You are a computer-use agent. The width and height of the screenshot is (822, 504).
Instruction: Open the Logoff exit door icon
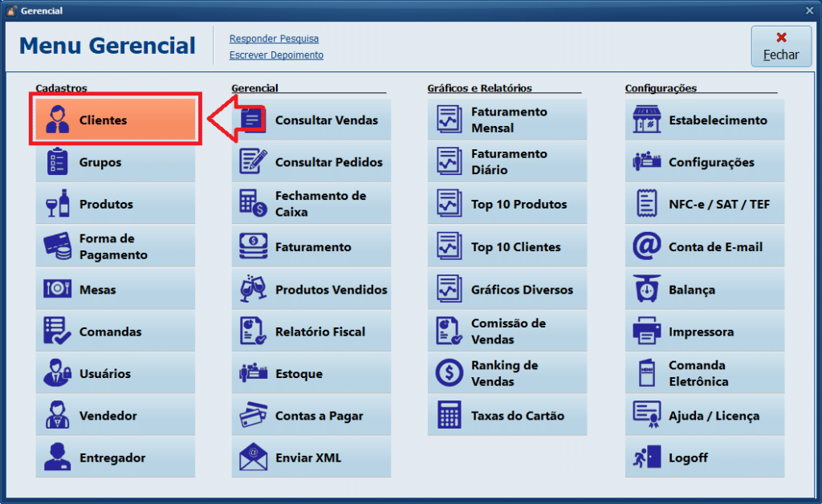pos(646,458)
